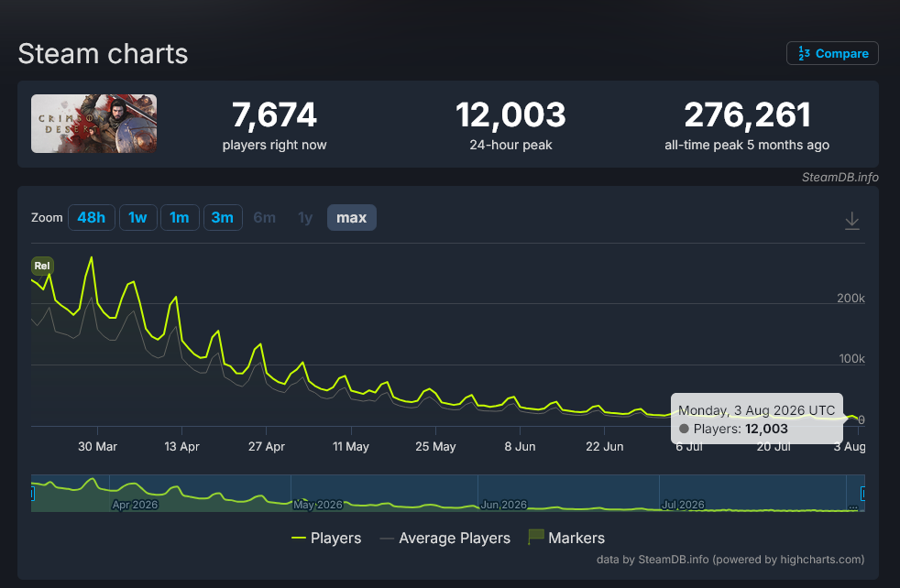Click Jul 2026 in the navigator
Viewport: 900px width, 588px height.
click(683, 505)
